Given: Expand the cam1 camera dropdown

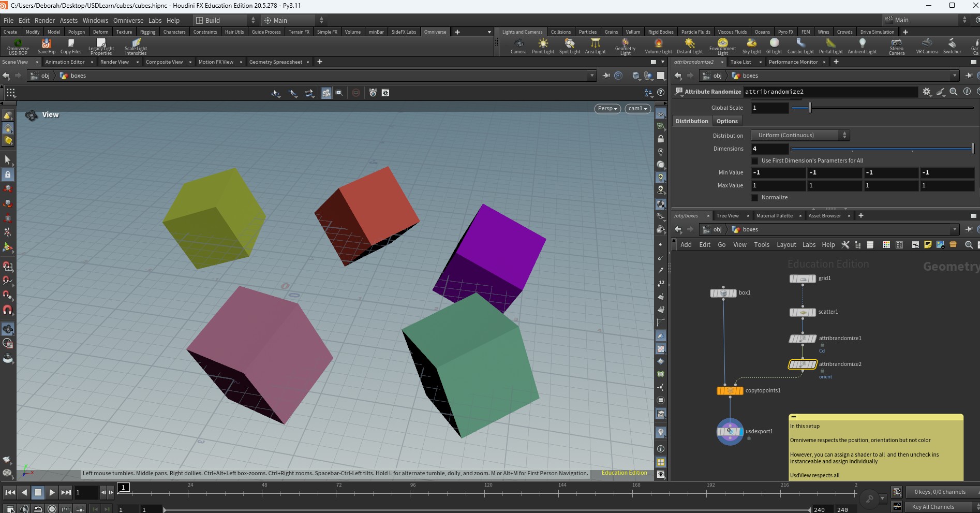Looking at the screenshot, I should coord(637,109).
